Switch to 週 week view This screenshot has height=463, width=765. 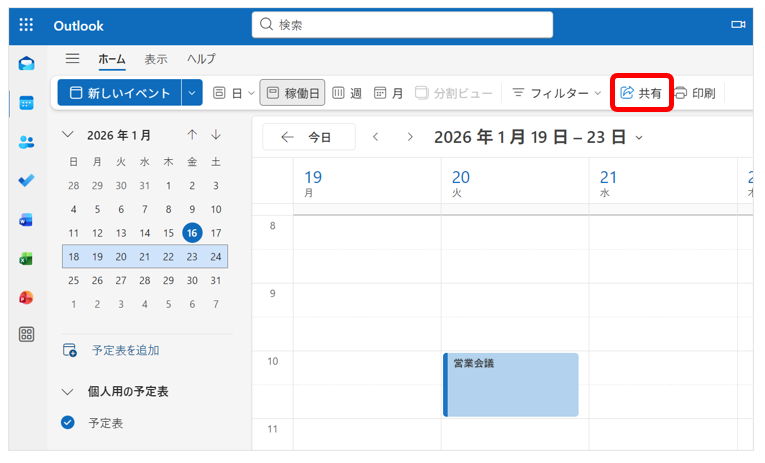point(347,93)
